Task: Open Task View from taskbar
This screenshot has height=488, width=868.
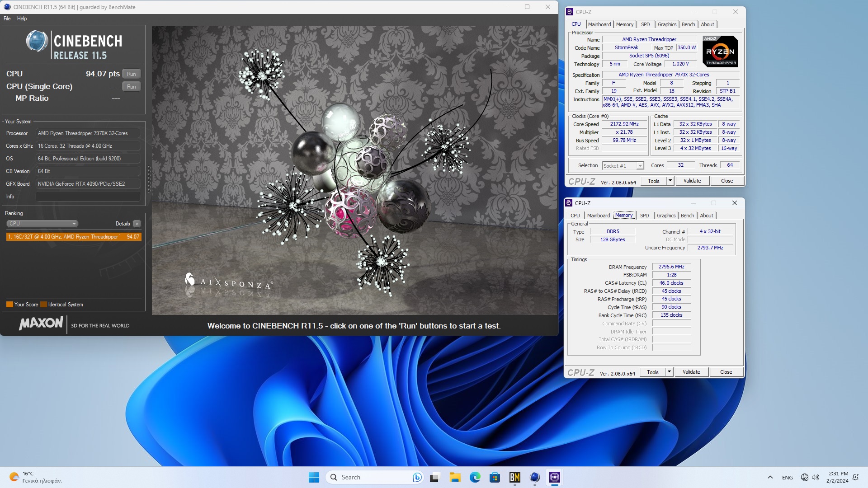Action: tap(435, 477)
